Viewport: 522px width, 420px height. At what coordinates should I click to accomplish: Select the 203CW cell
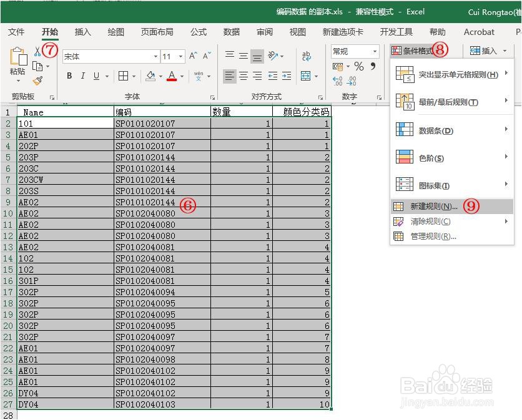pos(65,180)
